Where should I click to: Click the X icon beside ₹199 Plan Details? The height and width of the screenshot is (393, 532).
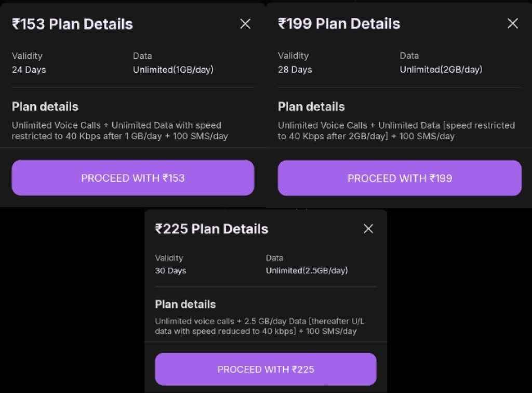click(x=512, y=23)
